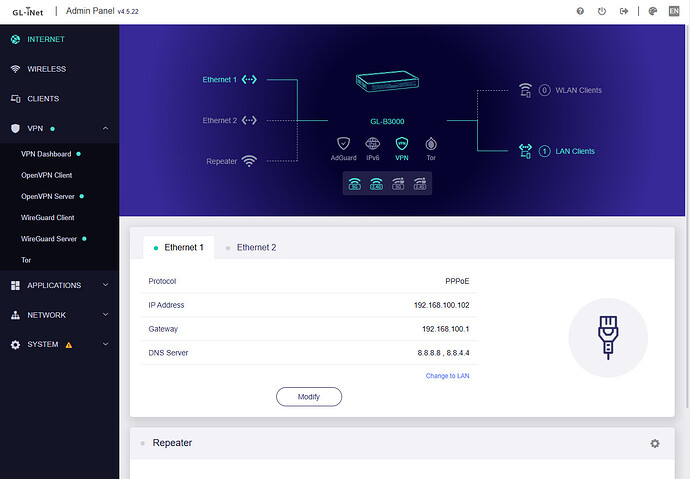Screen dimensions: 690x479
Task: Open the theme palette icon
Action: [653, 11]
